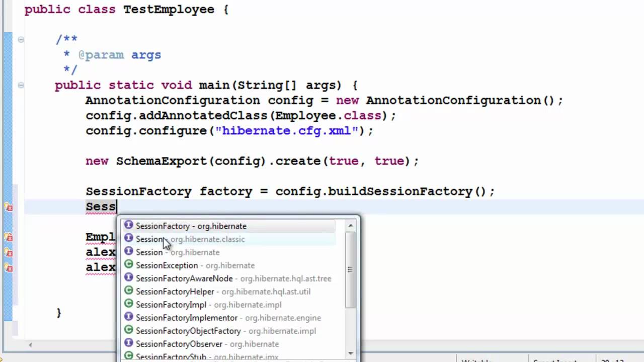The height and width of the screenshot is (362, 644).
Task: Click interface icon beside SessionFactoryImplementor
Action: coord(129,317)
